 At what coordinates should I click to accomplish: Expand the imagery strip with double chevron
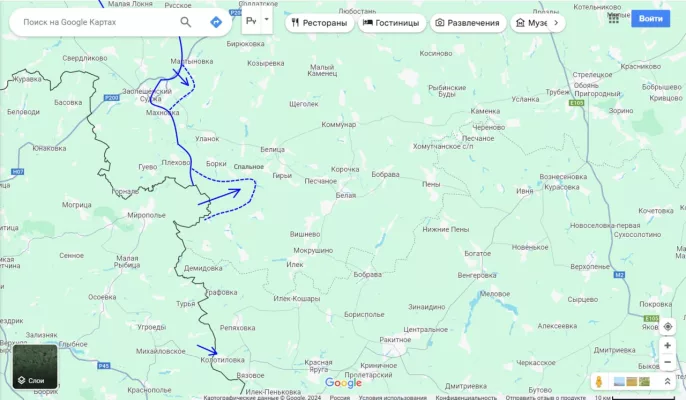667,382
